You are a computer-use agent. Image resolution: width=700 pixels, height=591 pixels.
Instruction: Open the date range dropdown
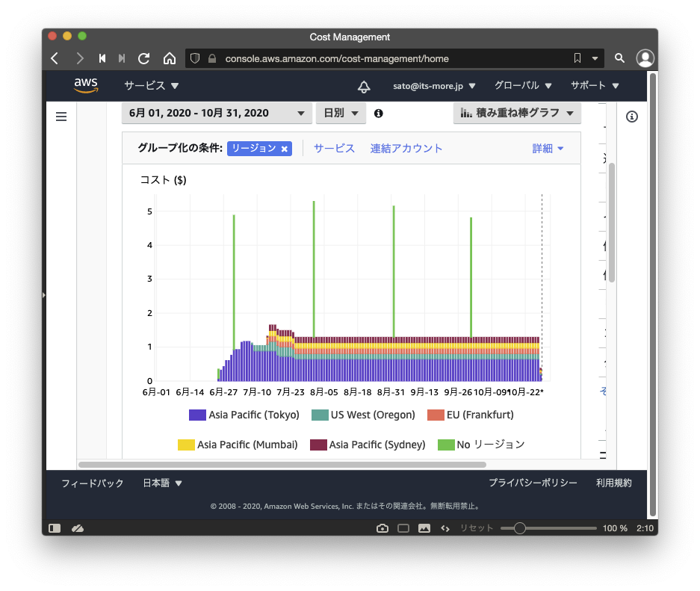click(x=217, y=114)
